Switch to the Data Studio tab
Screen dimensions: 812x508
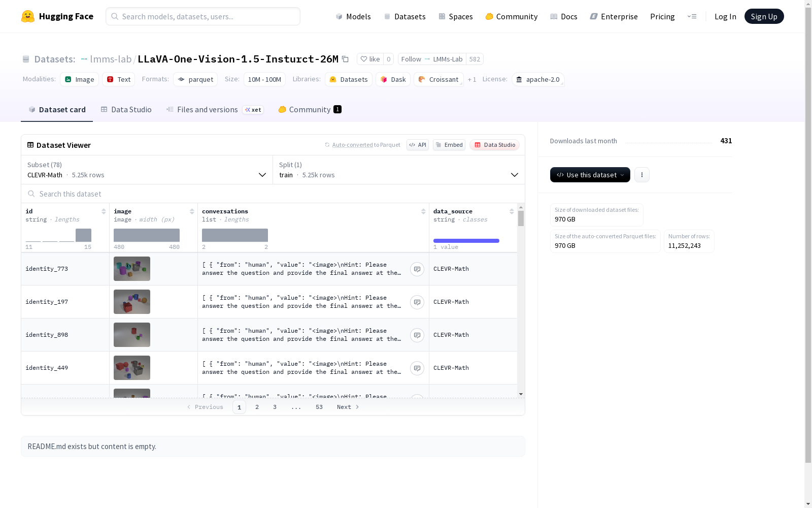(x=126, y=110)
